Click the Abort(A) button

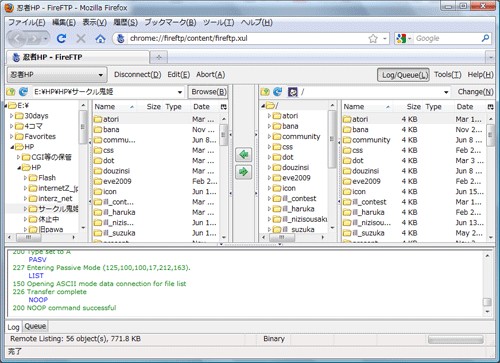(x=210, y=75)
